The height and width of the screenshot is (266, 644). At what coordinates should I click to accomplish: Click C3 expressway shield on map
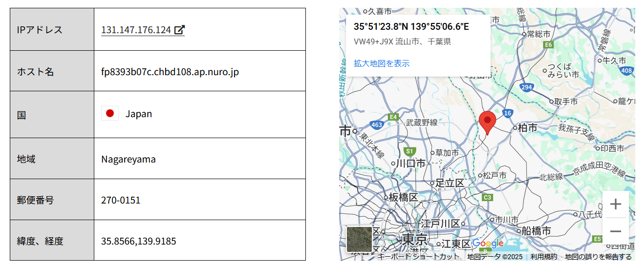click(487, 198)
